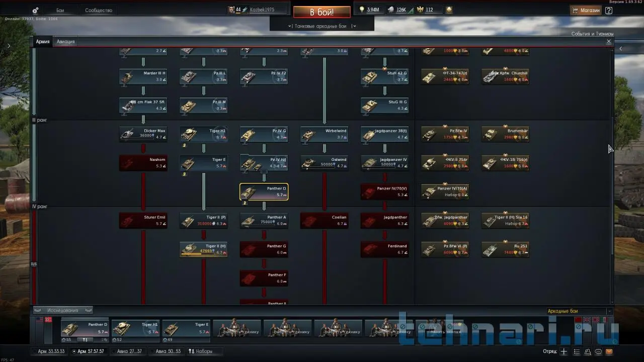Image resolution: width=644 pixels, height=362 pixels.
Task: Click the Менять экипаж crew slot
Action: [438, 328]
